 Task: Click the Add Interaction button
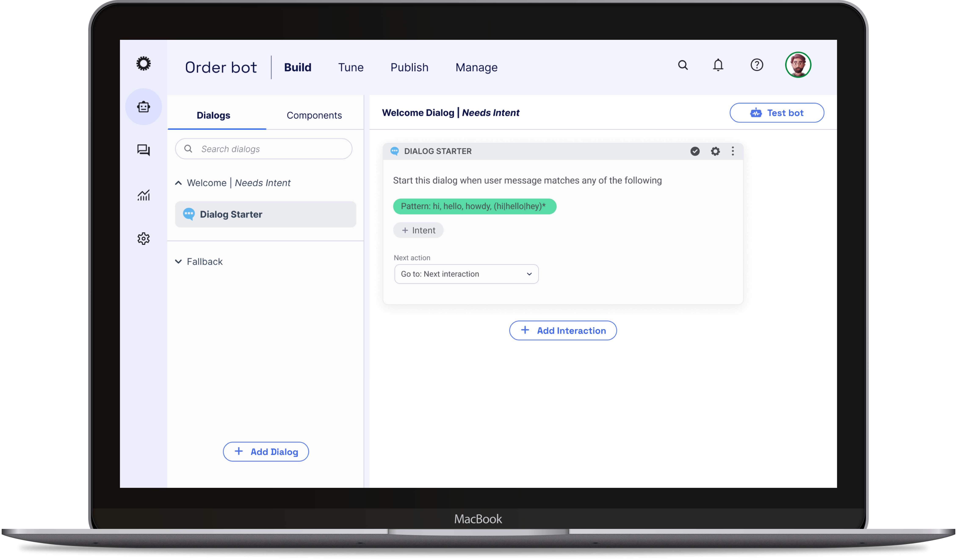pos(563,330)
